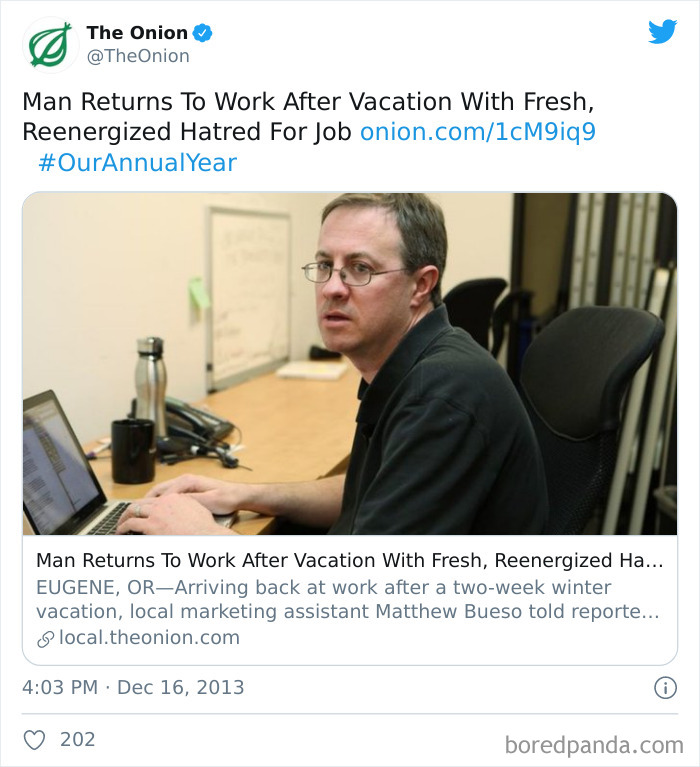The height and width of the screenshot is (767, 700).
Task: Click the chain link icon
Action: tap(45, 639)
